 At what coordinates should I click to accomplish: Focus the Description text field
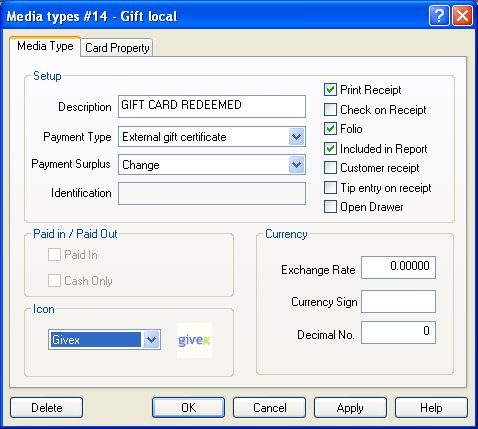pos(212,106)
